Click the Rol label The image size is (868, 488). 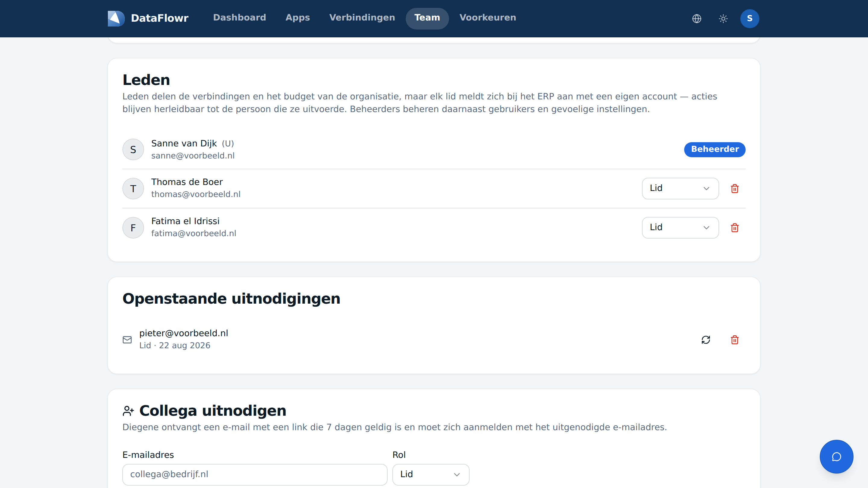(x=399, y=455)
